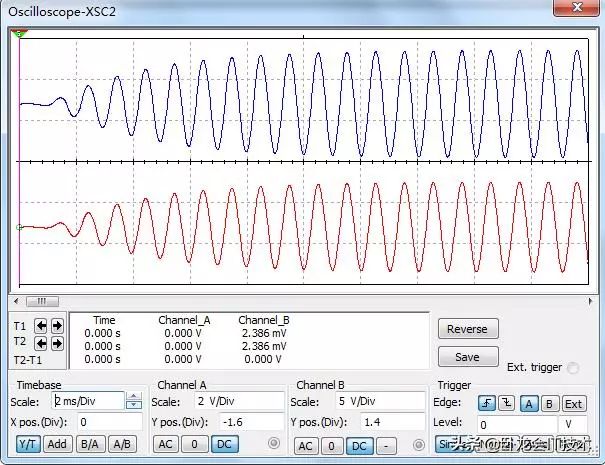This screenshot has width=605, height=465.
Task: Move cursor T1 left with arrow
Action: (x=41, y=326)
